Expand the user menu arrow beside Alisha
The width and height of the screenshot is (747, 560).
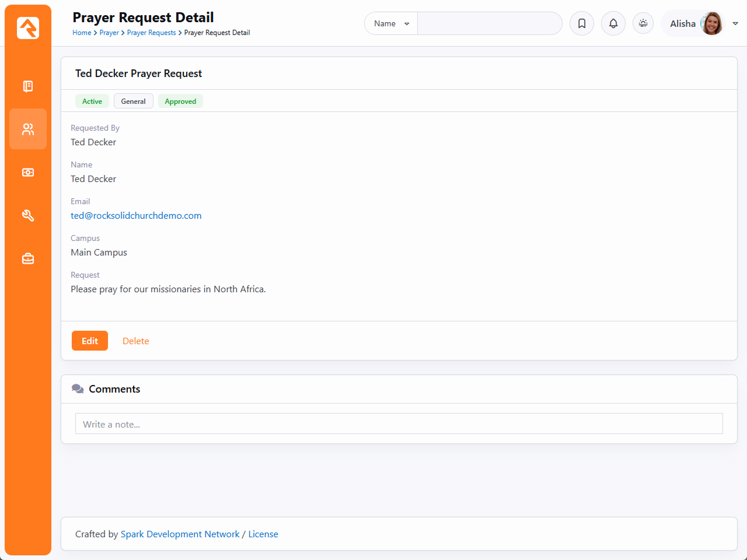point(735,23)
